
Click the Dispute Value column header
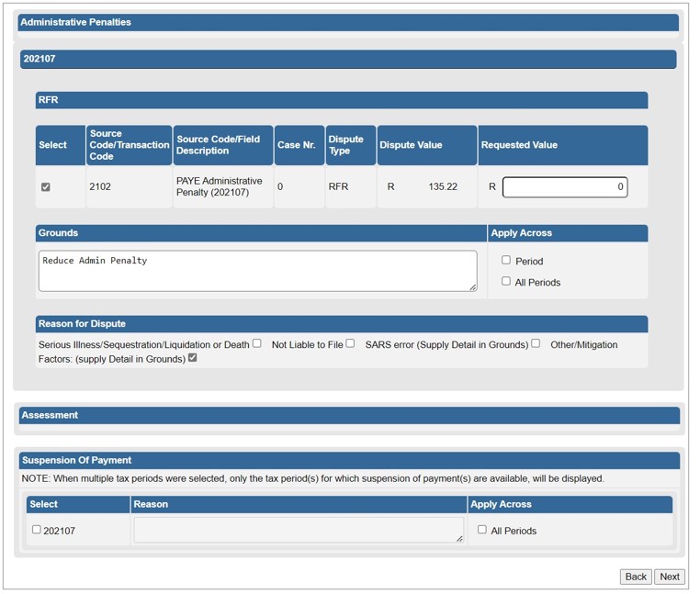(x=427, y=145)
